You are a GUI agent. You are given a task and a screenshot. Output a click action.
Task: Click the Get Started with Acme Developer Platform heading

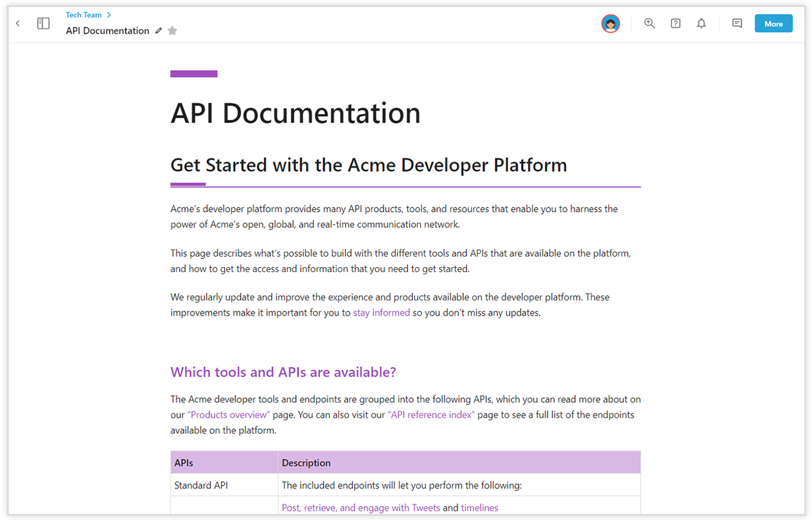pyautogui.click(x=369, y=165)
